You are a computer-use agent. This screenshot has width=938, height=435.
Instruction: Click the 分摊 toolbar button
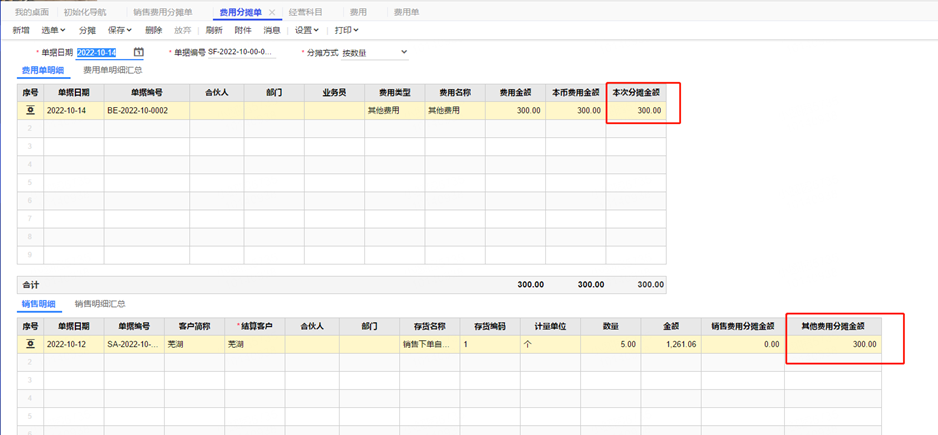(87, 30)
